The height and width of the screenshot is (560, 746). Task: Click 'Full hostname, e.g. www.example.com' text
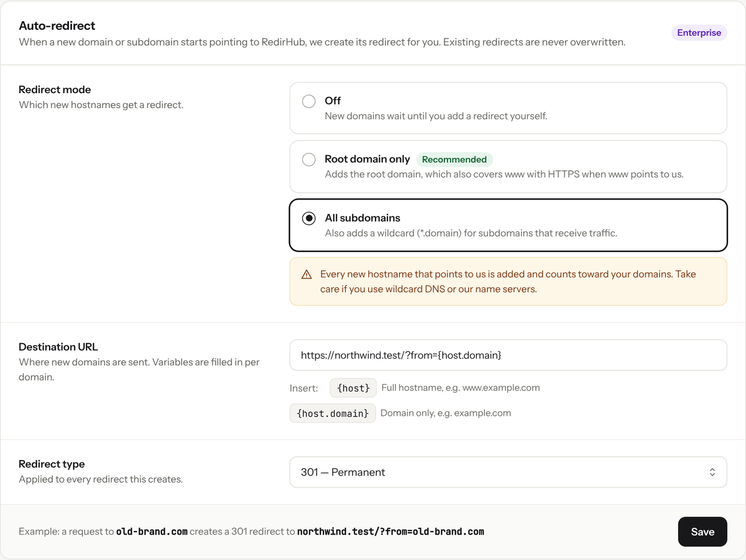(461, 388)
